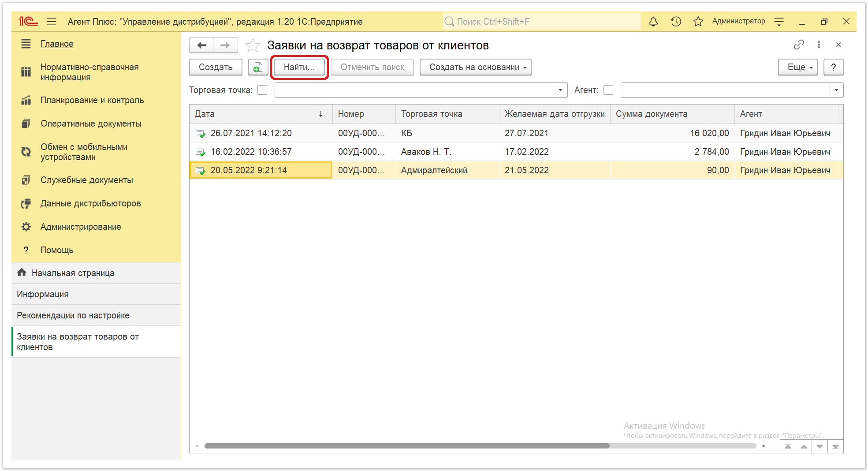
Task: Create a copy with the document plus icon
Action: click(x=258, y=67)
